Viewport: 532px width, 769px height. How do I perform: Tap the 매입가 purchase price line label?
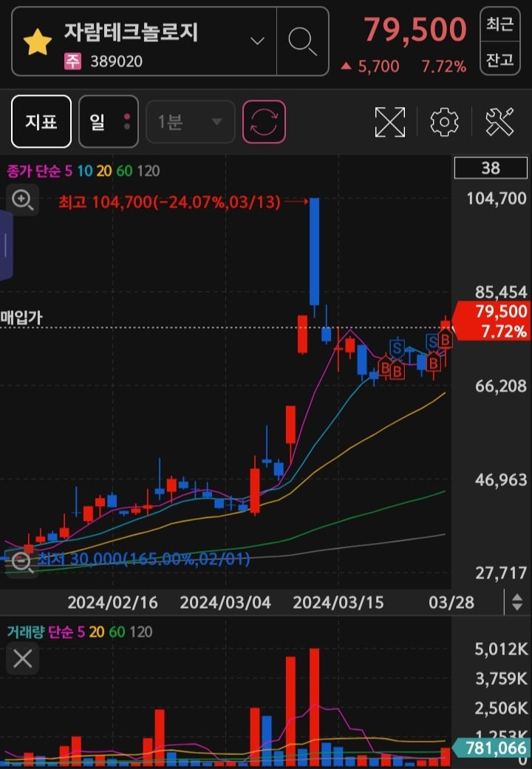(21, 318)
